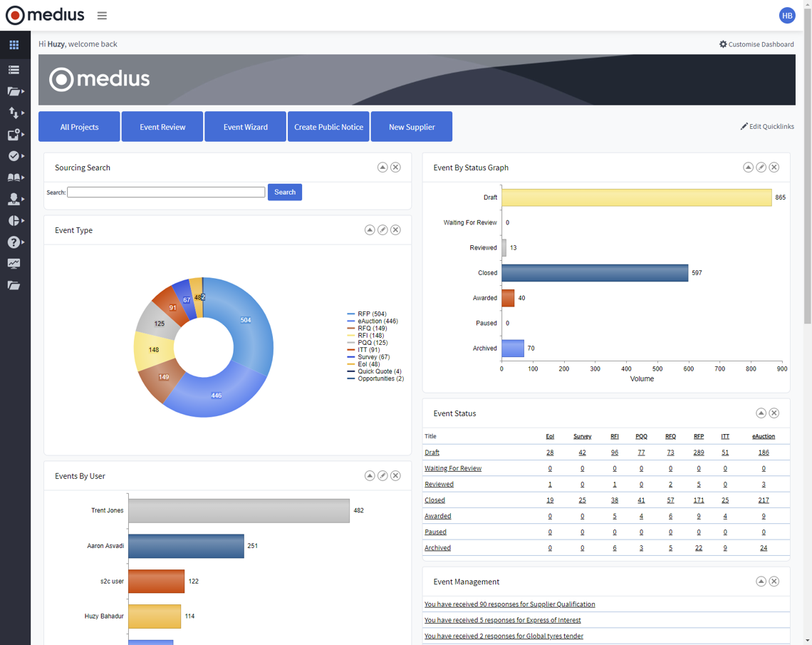Open the monitor chart icon in sidebar

point(14,264)
